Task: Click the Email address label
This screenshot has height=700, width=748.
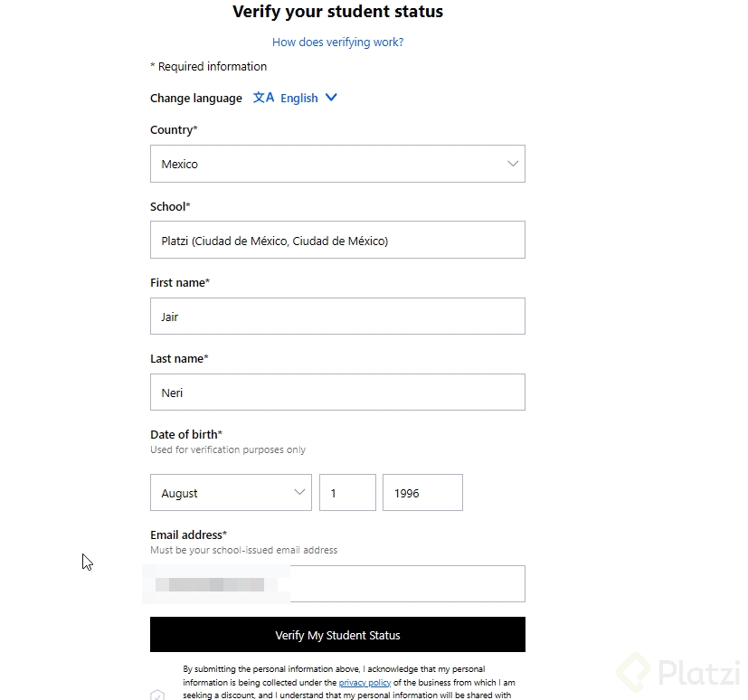Action: [188, 534]
